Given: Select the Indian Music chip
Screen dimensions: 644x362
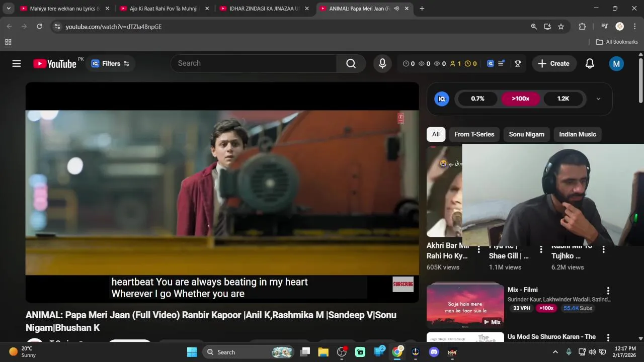Looking at the screenshot, I should tap(578, 134).
